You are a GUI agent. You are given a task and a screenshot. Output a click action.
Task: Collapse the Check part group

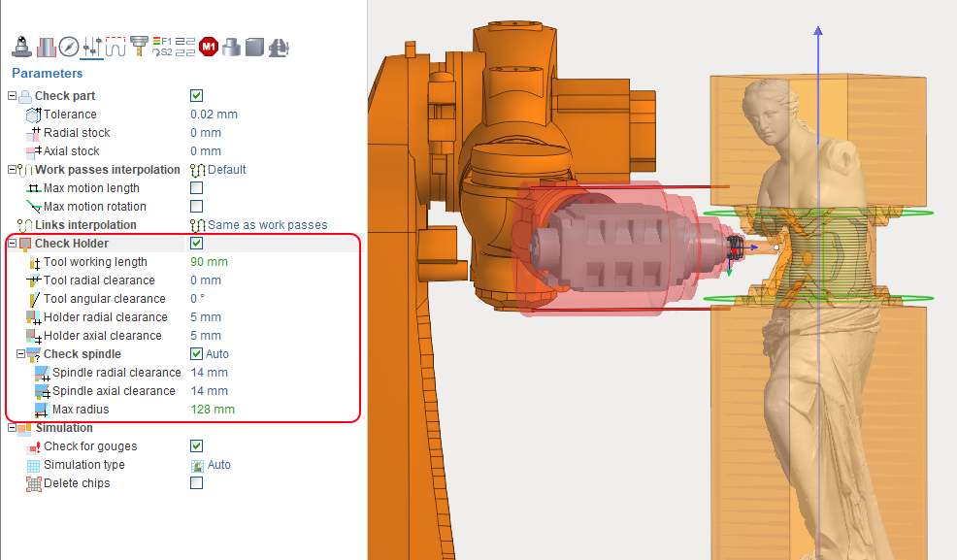coord(12,96)
